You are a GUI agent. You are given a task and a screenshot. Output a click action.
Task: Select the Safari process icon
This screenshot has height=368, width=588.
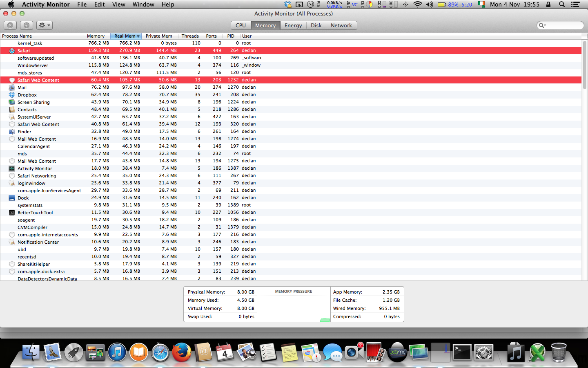(x=12, y=51)
